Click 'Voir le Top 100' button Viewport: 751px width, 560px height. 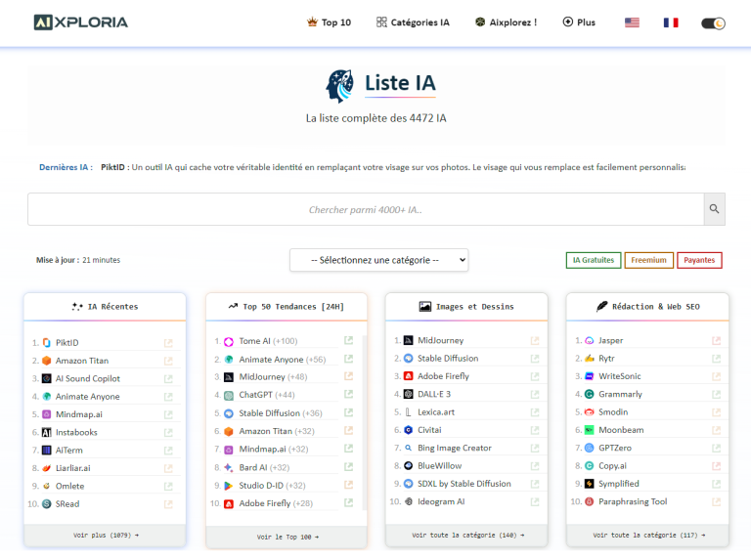point(287,537)
